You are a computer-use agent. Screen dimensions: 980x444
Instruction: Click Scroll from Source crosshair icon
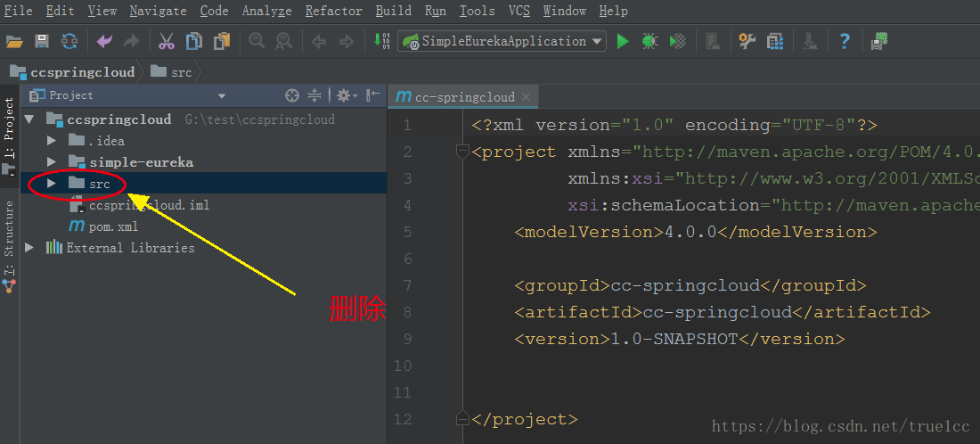pos(292,95)
